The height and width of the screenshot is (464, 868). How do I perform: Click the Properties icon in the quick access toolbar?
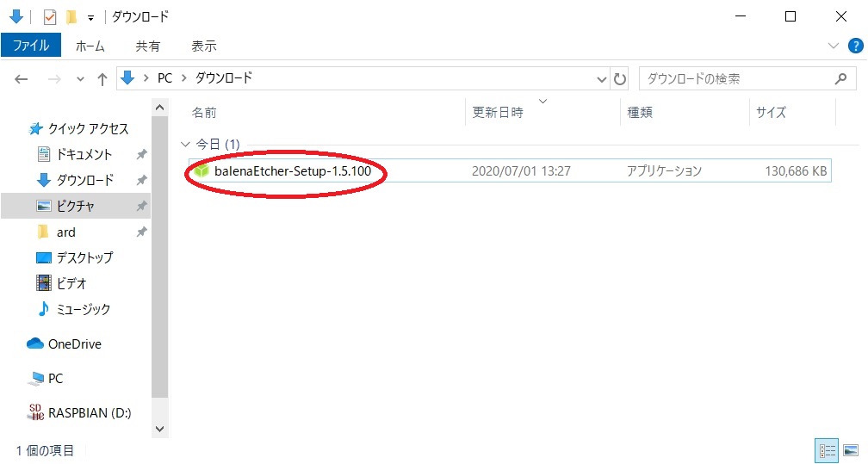tap(50, 16)
